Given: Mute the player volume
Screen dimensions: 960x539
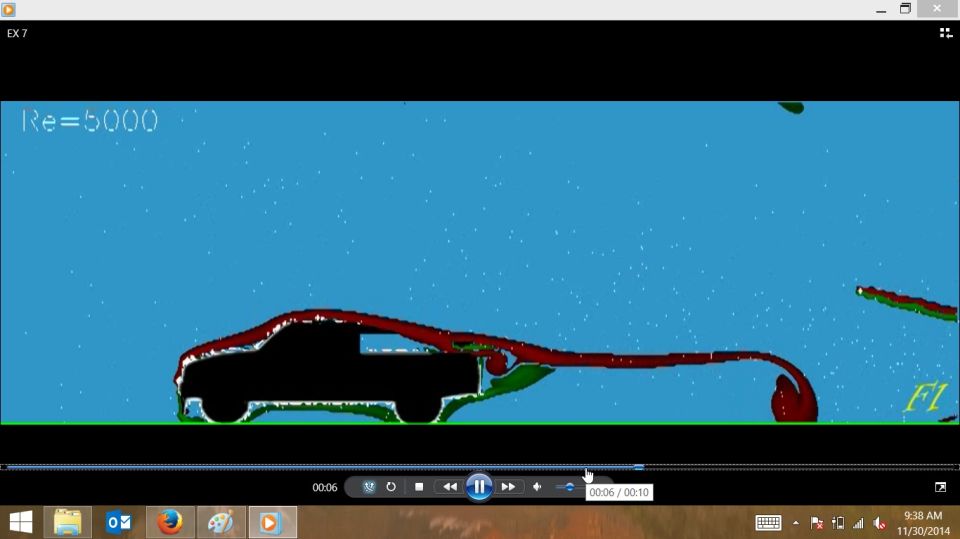Looking at the screenshot, I should pyautogui.click(x=537, y=487).
